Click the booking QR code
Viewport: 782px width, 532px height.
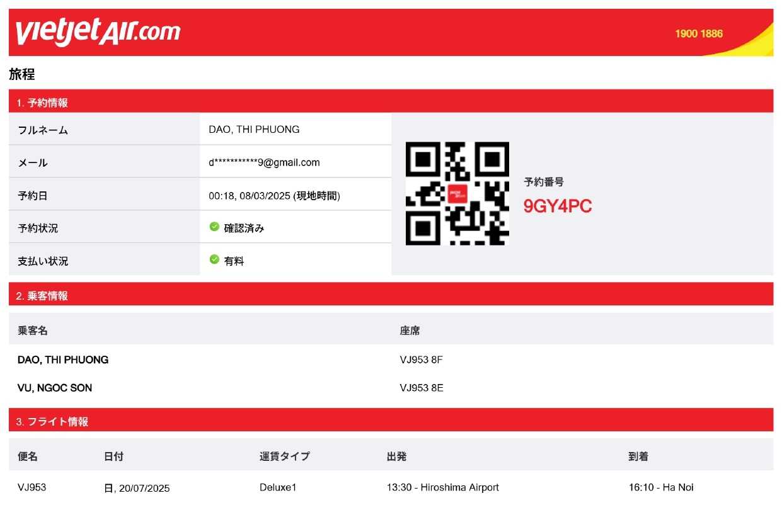coord(457,193)
